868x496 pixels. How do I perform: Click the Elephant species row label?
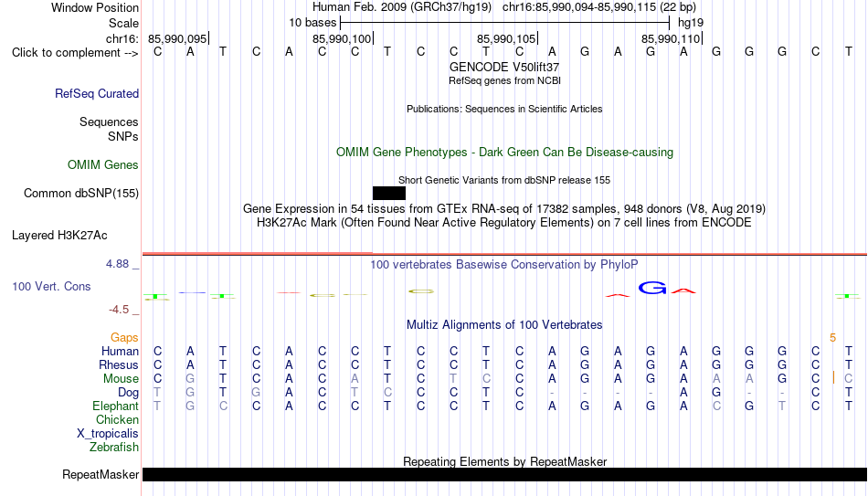(115, 406)
